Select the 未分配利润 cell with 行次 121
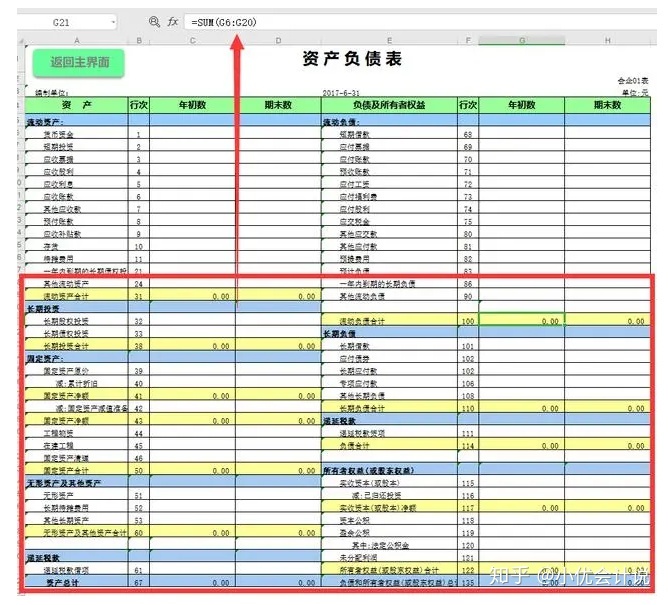This screenshot has width=668, height=605. tap(389, 558)
